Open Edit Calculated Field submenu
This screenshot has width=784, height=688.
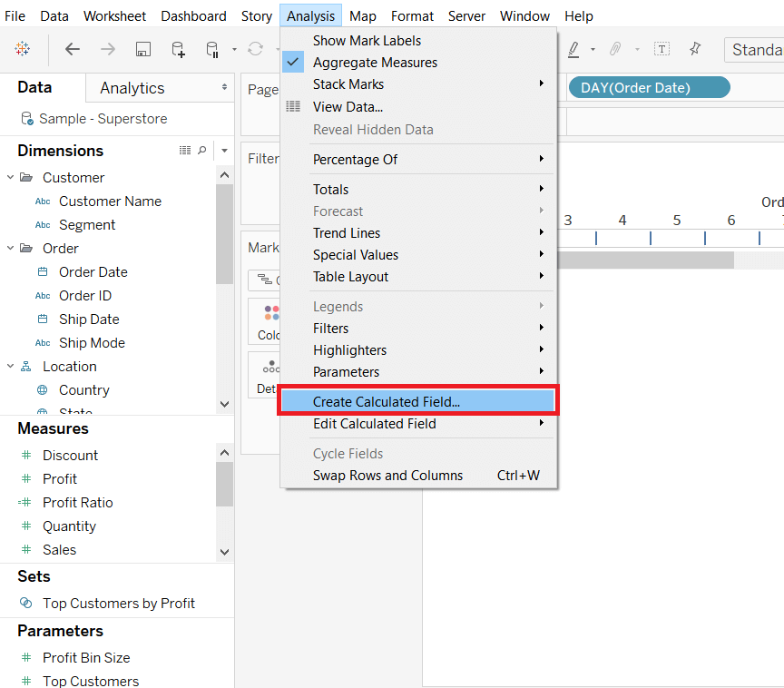coord(419,424)
